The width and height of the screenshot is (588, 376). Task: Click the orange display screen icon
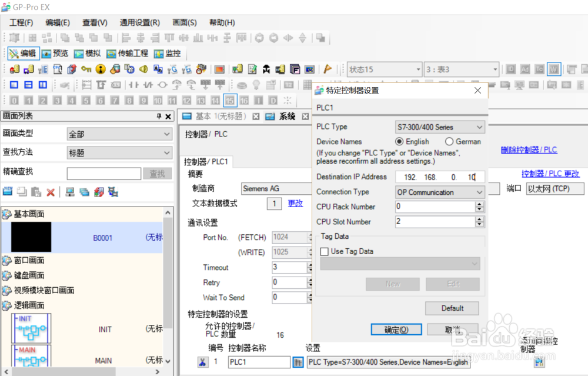pos(219,69)
